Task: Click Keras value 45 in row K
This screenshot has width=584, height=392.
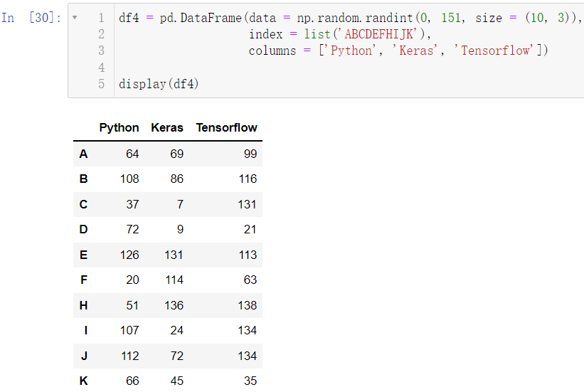Action: tap(177, 381)
